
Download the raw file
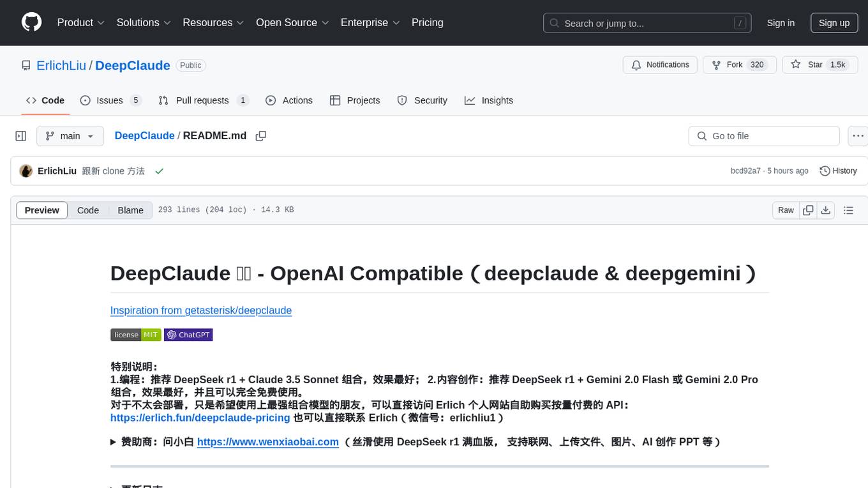click(825, 210)
